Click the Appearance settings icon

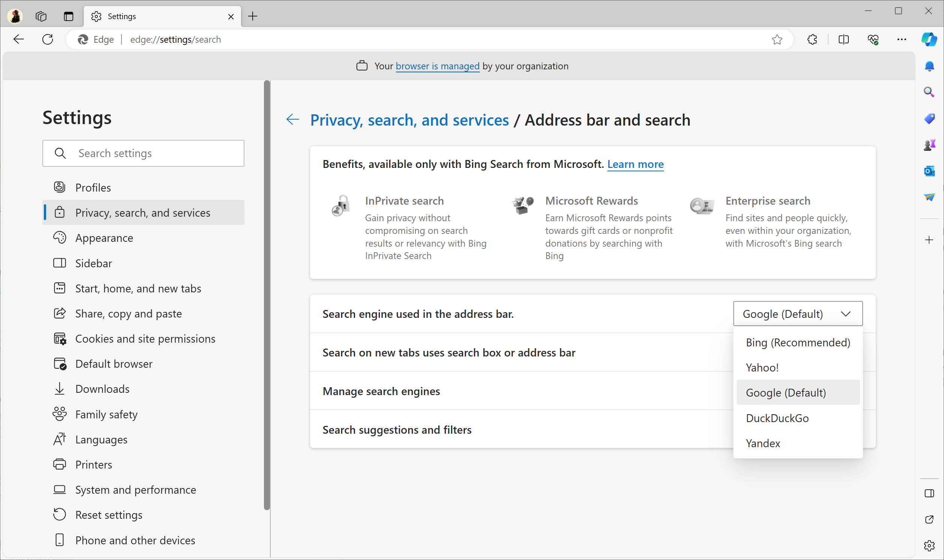coord(60,238)
